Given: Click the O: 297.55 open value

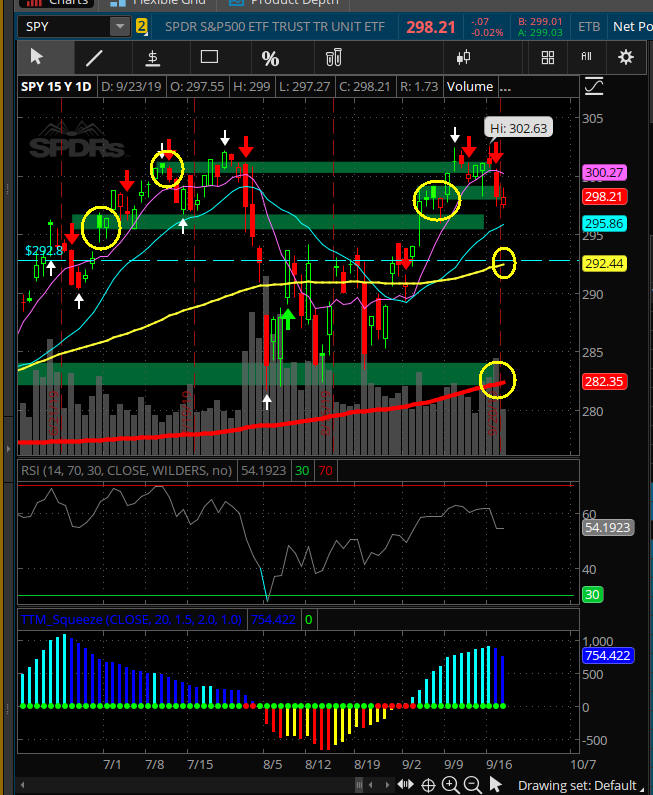Looking at the screenshot, I should pyautogui.click(x=197, y=87).
